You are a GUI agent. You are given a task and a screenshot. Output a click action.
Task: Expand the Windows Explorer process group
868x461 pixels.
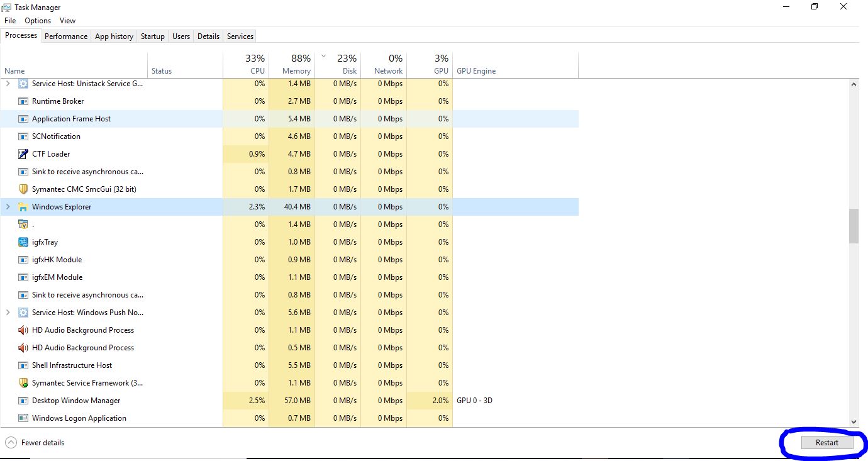point(8,206)
